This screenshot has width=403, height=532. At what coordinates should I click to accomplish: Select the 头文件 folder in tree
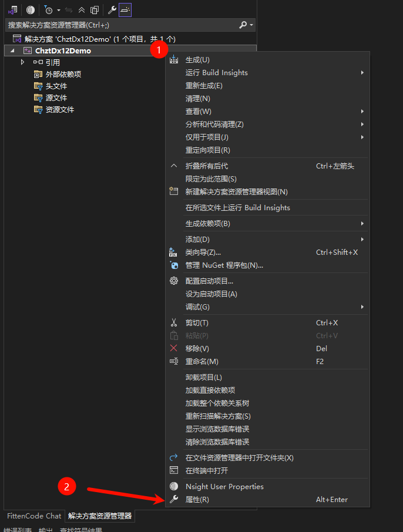(x=56, y=86)
